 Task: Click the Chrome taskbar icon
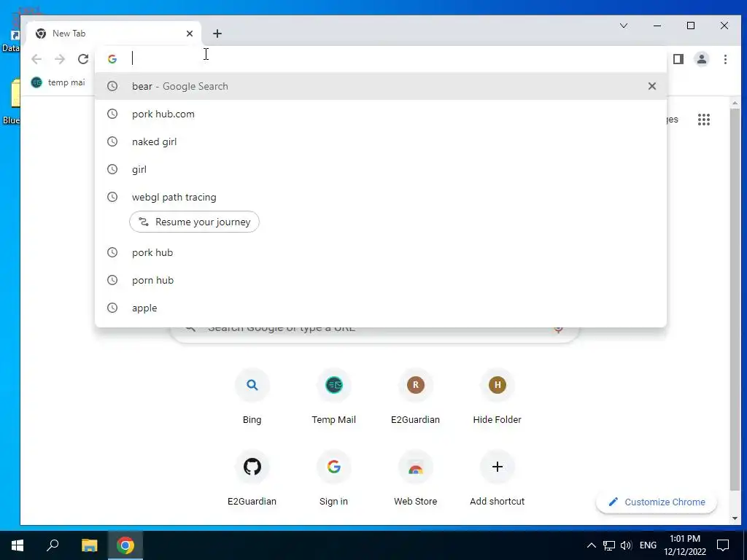click(x=125, y=545)
